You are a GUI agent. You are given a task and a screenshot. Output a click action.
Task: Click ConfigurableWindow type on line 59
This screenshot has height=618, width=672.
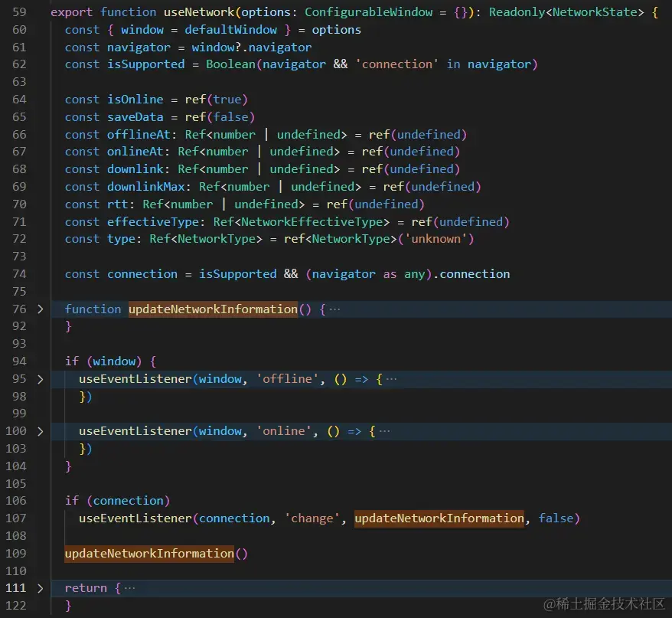369,12
